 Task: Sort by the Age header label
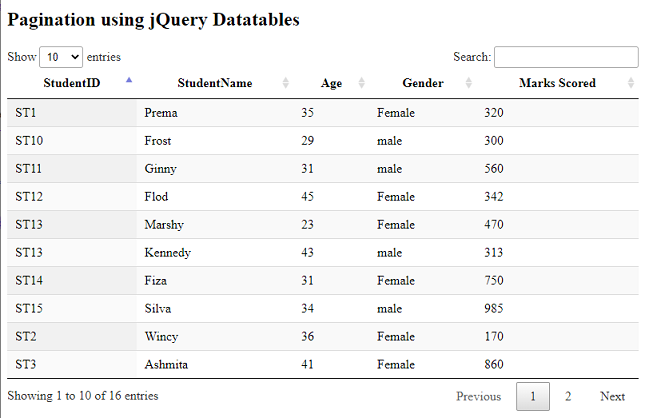pos(331,83)
